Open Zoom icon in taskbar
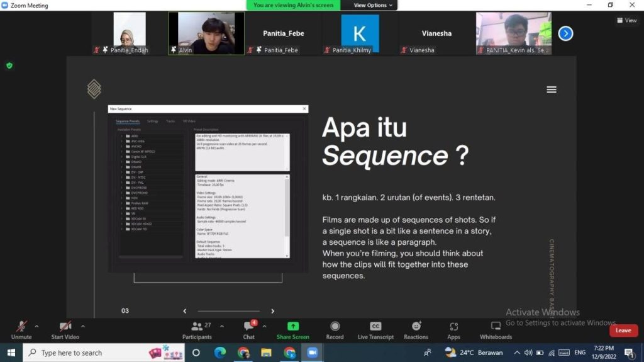 [312, 353]
